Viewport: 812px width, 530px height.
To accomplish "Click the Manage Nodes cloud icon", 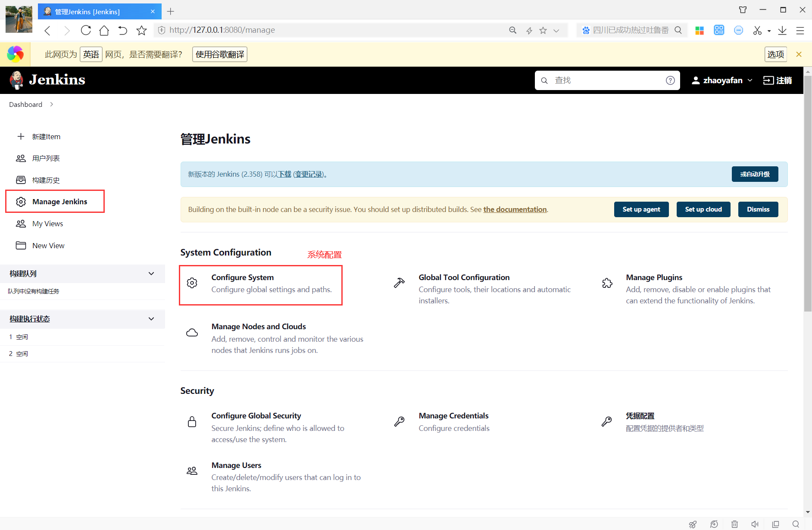I will 192,332.
